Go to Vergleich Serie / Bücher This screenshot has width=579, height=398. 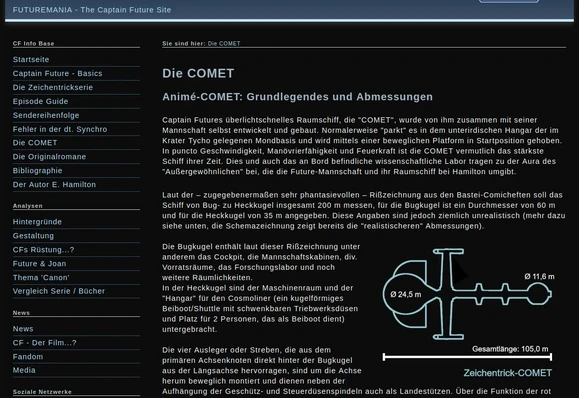pos(59,291)
